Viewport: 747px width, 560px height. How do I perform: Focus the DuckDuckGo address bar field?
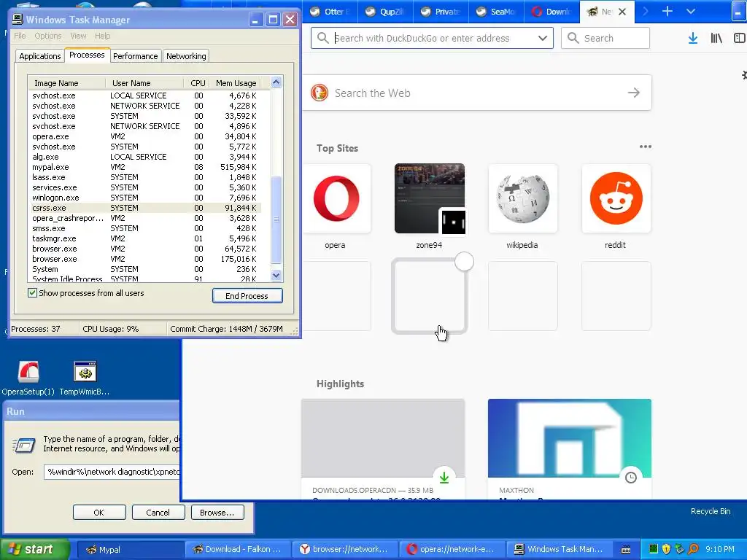(x=433, y=38)
